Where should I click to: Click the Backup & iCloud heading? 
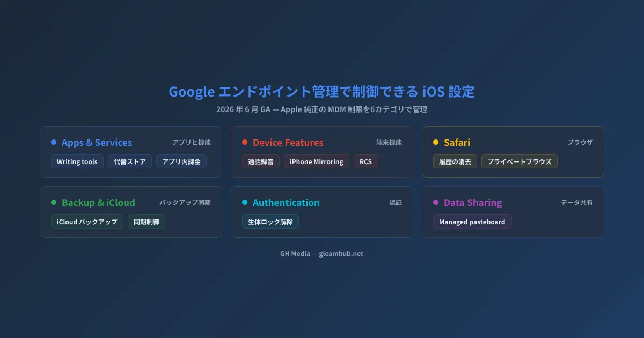click(x=98, y=203)
